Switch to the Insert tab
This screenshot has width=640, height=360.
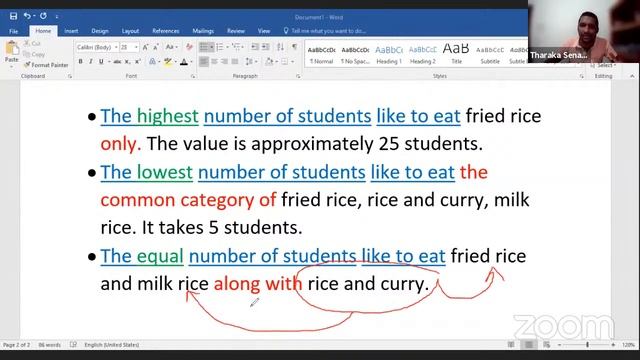71,31
